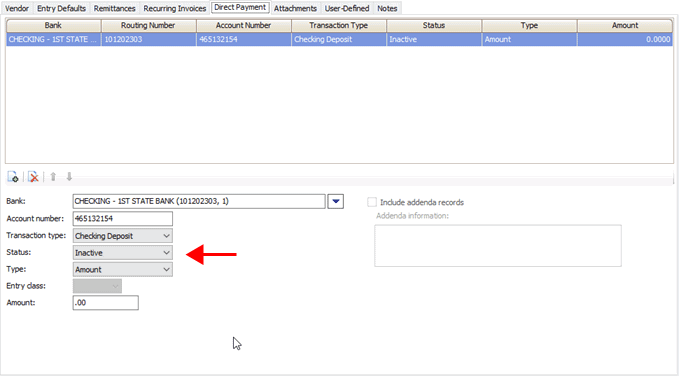The height and width of the screenshot is (376, 679).
Task: Open the Status dropdown showing Inactive
Action: (123, 253)
